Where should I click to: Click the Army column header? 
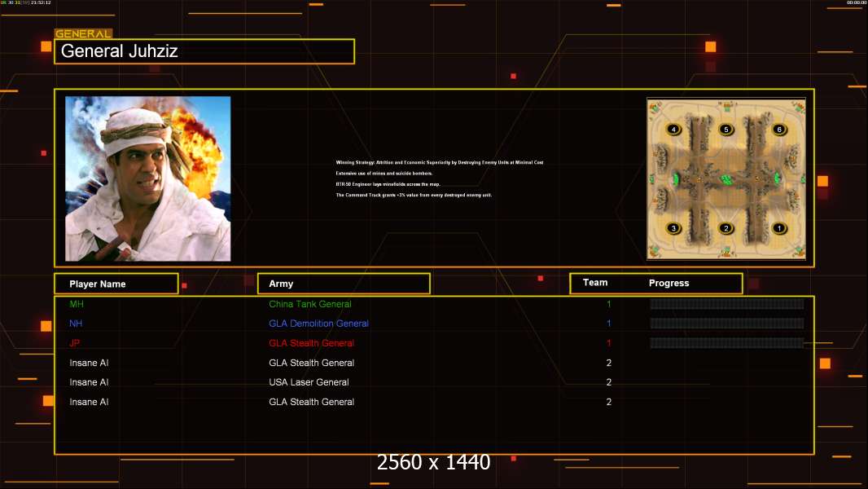tap(344, 284)
